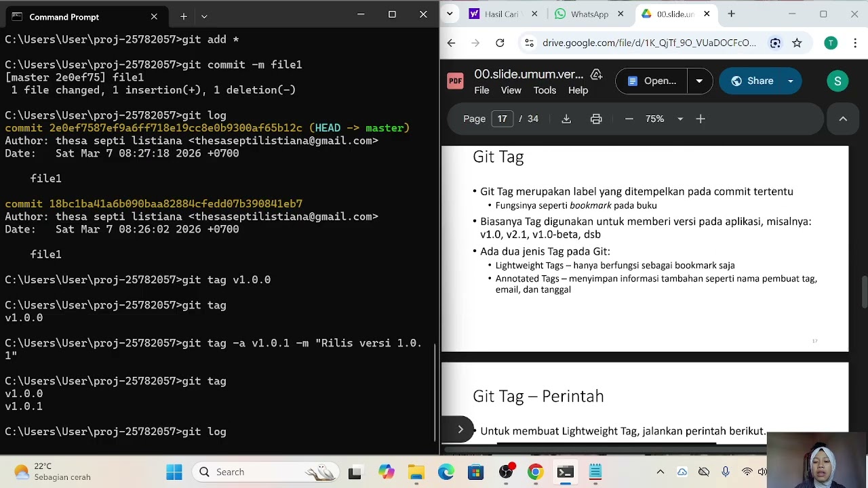
Task: Show hidden icons in the system tray
Action: 660,472
